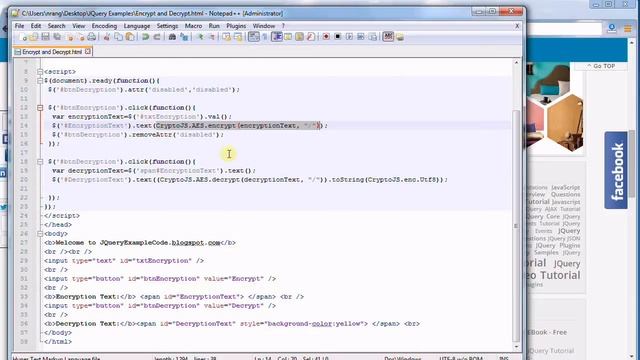Collapse the btnEncryption click function fold
Screen dimensions: 640x360
(40, 108)
